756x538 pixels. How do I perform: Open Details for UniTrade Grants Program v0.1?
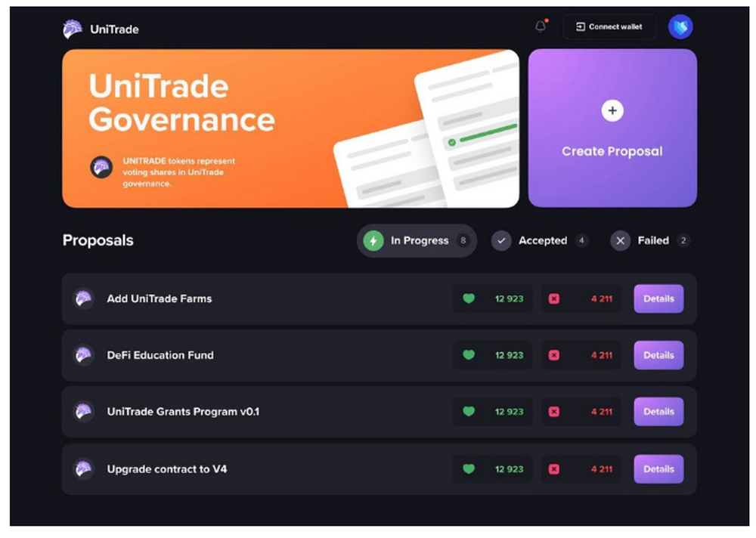658,412
